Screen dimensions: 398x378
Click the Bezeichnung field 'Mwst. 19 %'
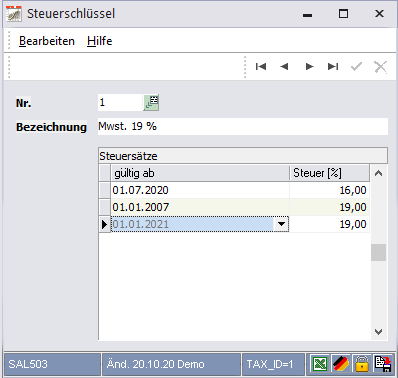click(x=243, y=126)
